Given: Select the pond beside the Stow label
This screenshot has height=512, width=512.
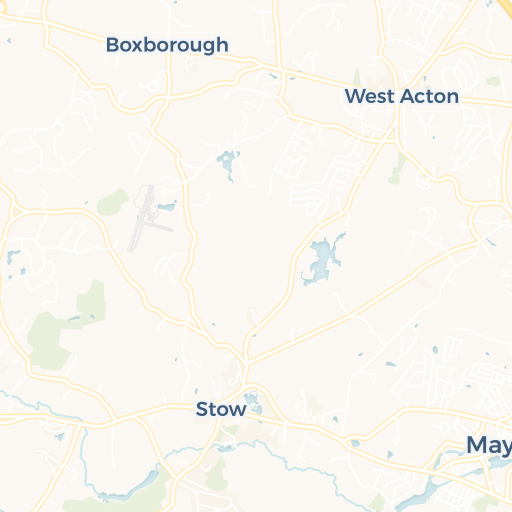Looking at the screenshot, I should click(x=252, y=403).
